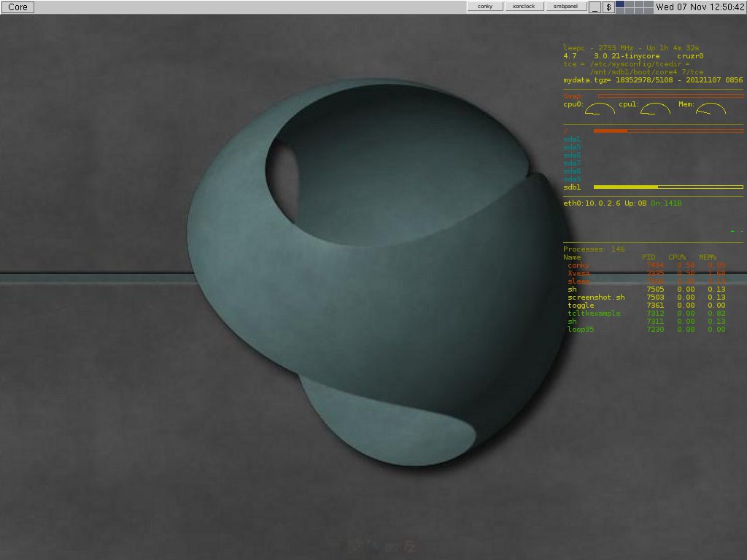Click the Mem usage gauge

[x=711, y=109]
